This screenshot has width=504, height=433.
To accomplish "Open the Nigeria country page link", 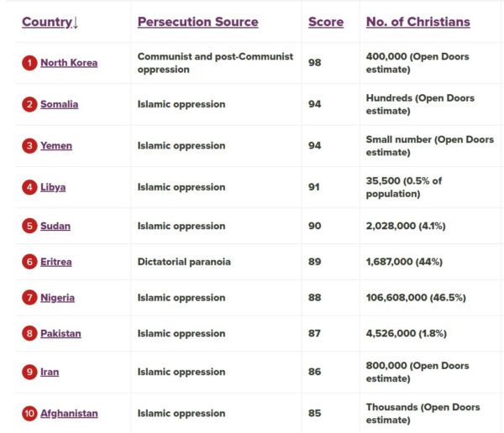I will click(x=57, y=298).
